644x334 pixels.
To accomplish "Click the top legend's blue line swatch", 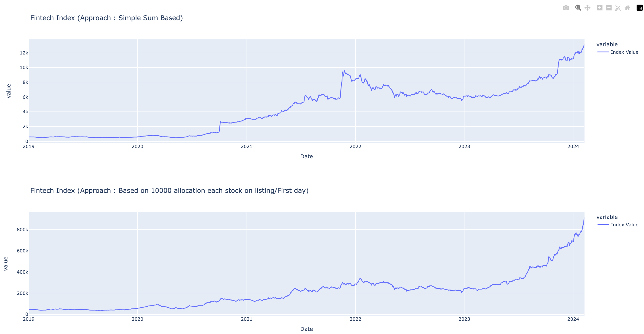I will tap(603, 52).
